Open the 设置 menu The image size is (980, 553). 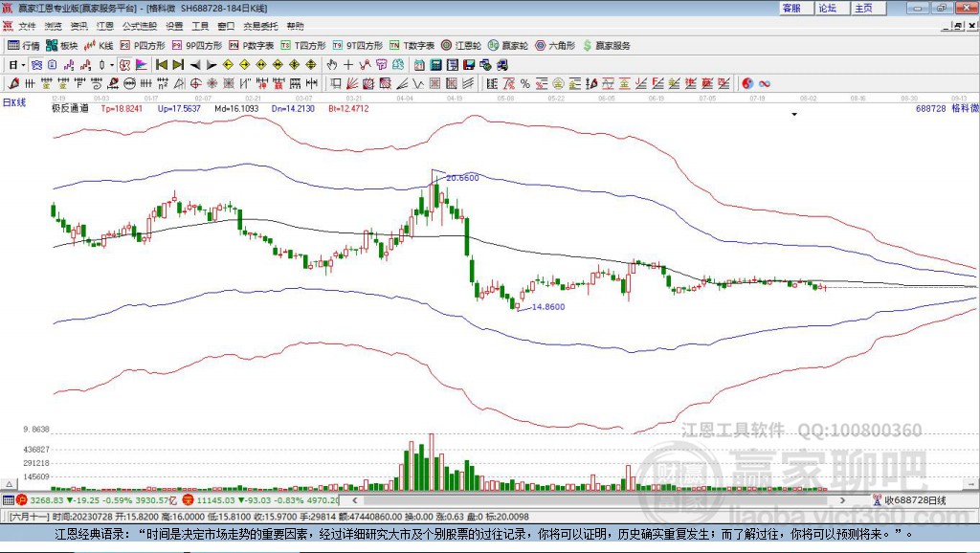174,26
